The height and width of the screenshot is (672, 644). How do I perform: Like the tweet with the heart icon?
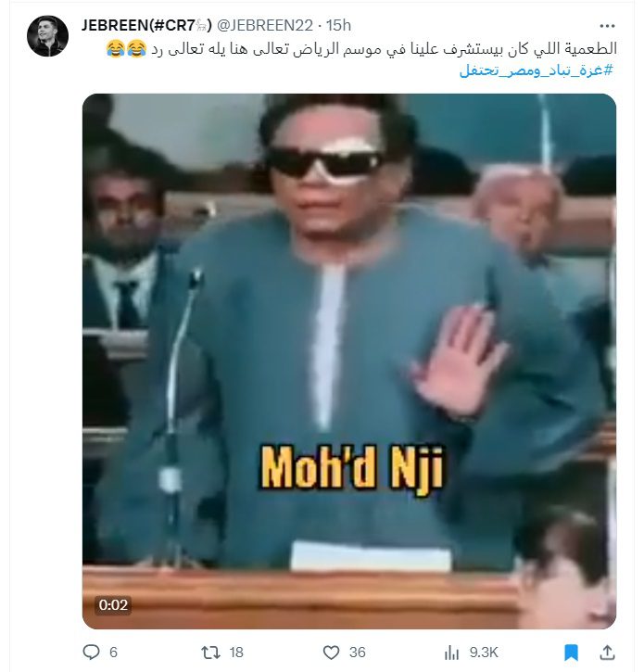click(331, 653)
